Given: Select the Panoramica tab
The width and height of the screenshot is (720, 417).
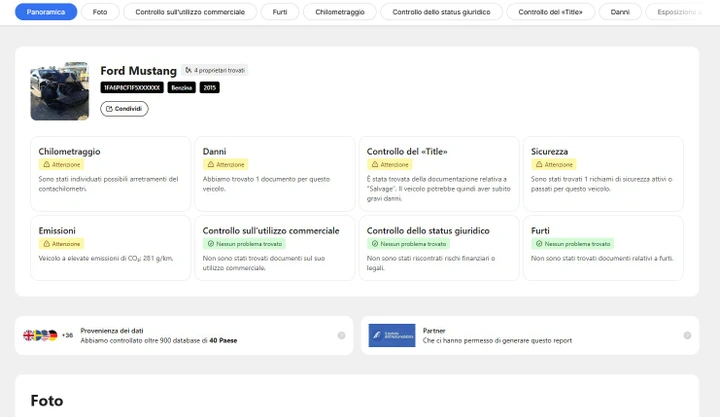Looking at the screenshot, I should (x=46, y=12).
